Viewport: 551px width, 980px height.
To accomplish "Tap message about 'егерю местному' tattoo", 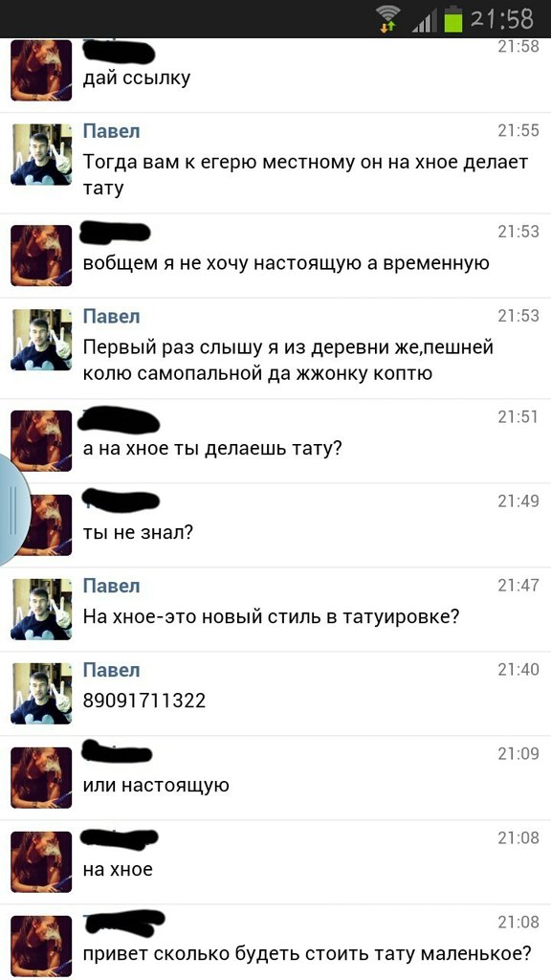I will tap(306, 175).
